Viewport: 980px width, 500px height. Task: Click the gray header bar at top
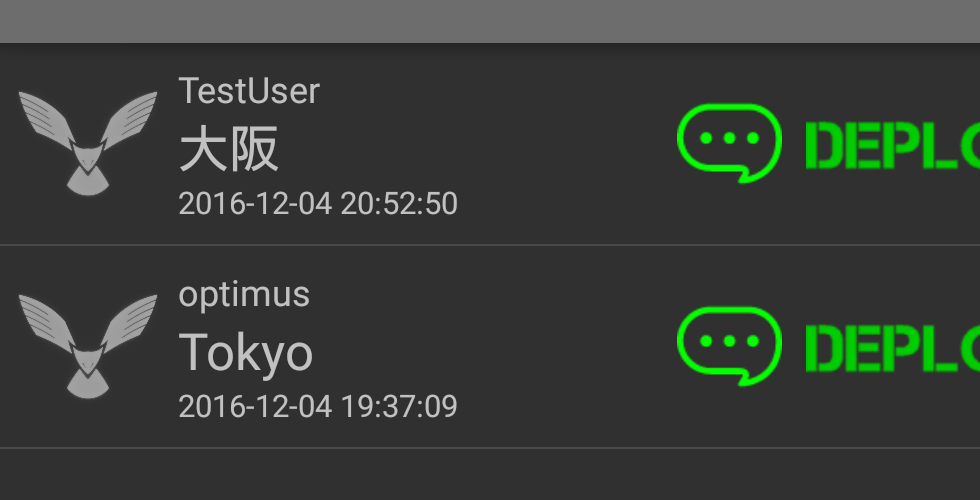[490, 20]
